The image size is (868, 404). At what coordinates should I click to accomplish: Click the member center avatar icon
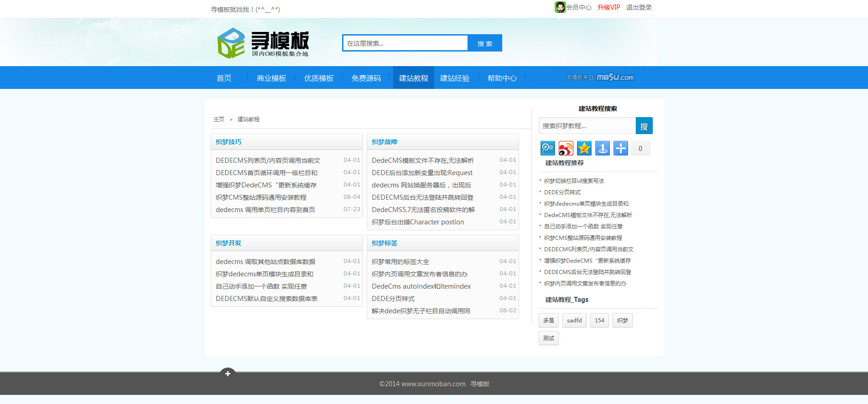coord(560,7)
